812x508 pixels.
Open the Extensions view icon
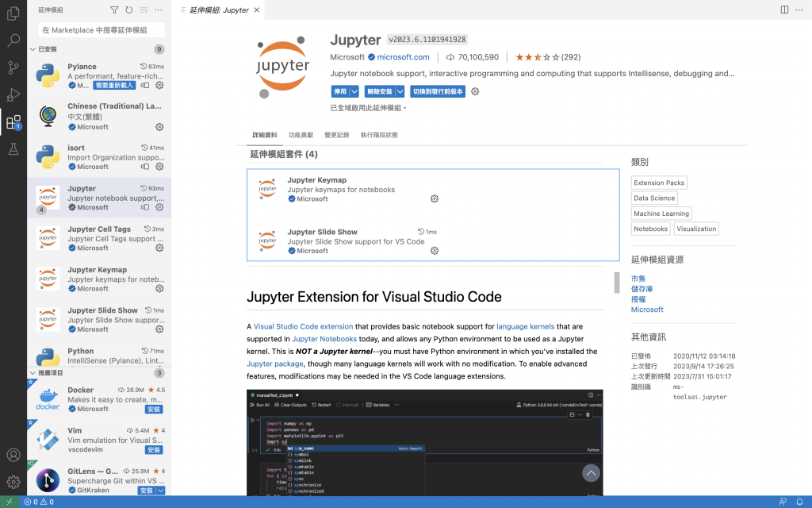coord(13,122)
